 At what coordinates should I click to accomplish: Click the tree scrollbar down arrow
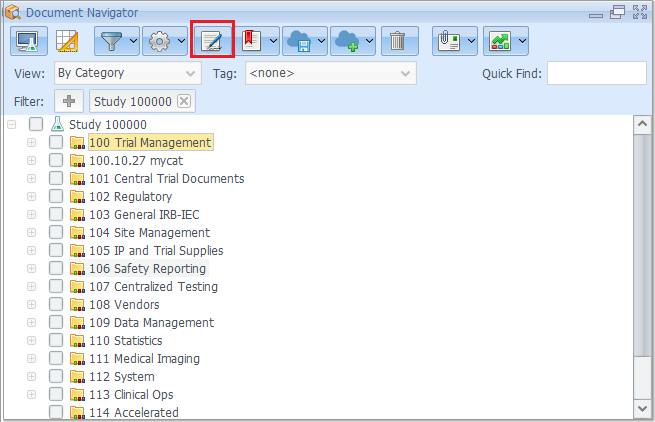coord(642,409)
